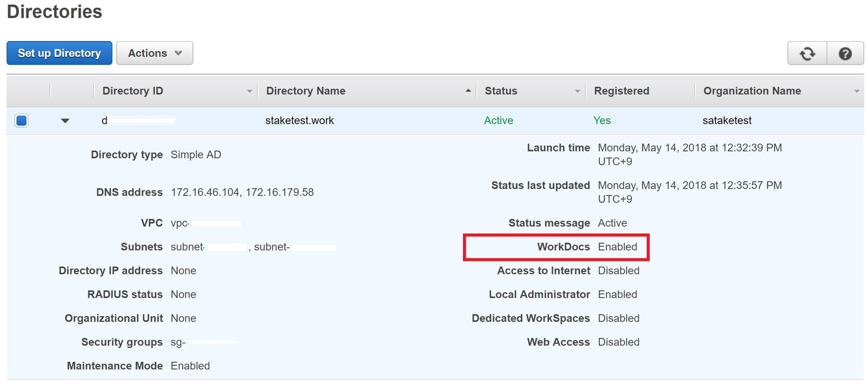Image resolution: width=868 pixels, height=386 pixels.
Task: Click the Yes value under Registered
Action: point(602,121)
